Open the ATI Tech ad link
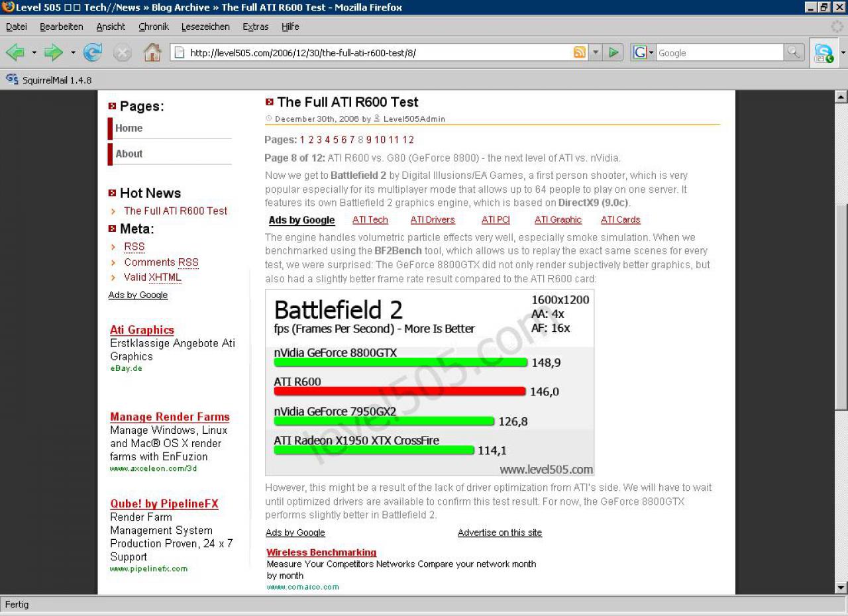The height and width of the screenshot is (616, 848). (370, 220)
